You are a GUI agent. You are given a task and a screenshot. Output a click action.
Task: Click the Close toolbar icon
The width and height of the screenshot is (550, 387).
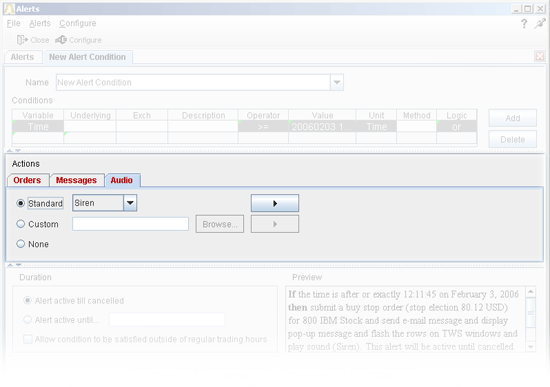coord(22,40)
